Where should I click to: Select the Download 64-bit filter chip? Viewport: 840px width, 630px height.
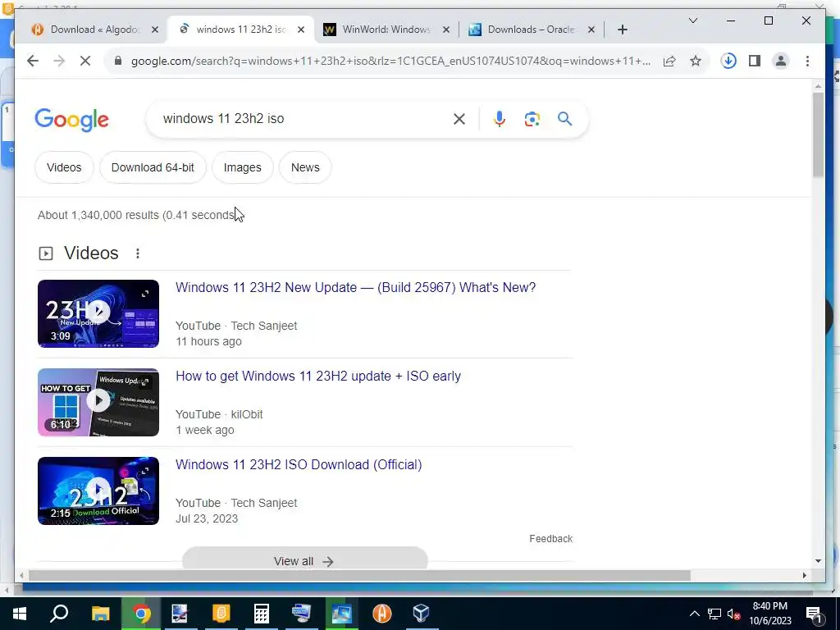click(153, 167)
